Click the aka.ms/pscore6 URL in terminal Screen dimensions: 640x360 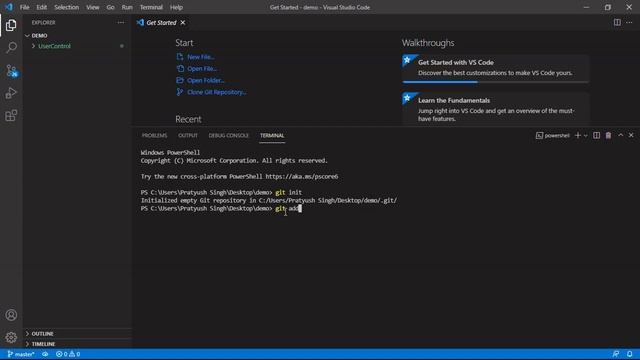(302, 177)
